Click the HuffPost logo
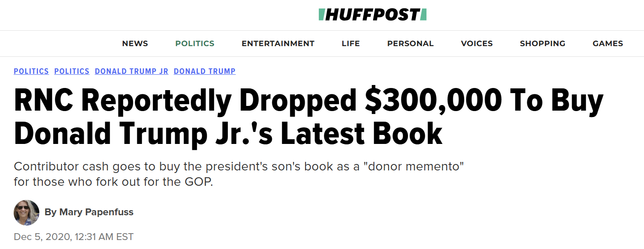Image resolution: width=644 pixels, height=249 pixels. tap(372, 15)
